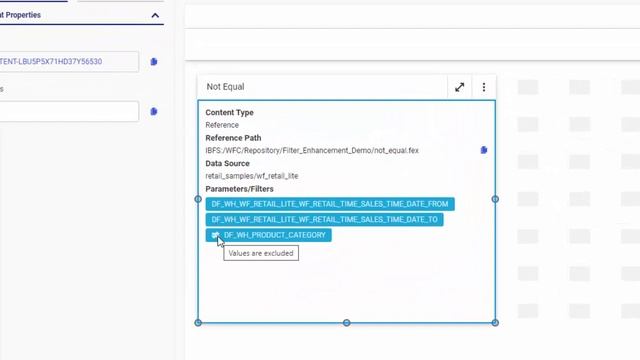
Task: Click the content ID input field
Action: tap(69, 62)
